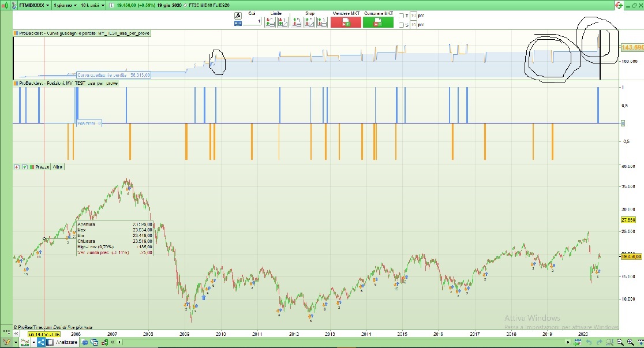The height and width of the screenshot is (348, 644).
Task: Click the red/green Prezzo color square
Action: [32, 167]
